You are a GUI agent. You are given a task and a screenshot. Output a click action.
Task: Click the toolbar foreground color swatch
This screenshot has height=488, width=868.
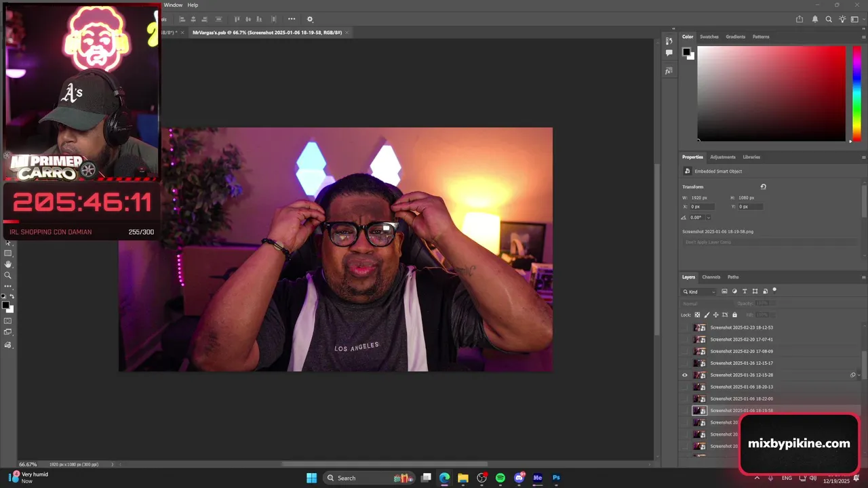[5, 305]
